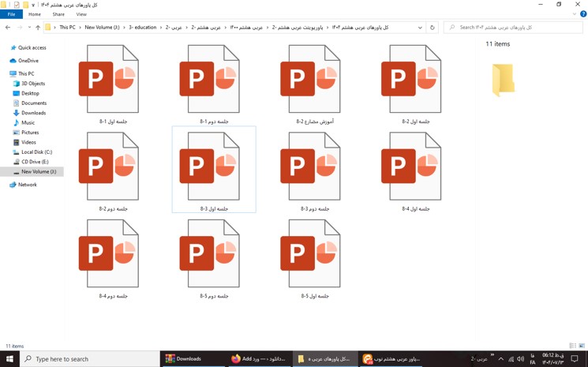Open the Share ribbon tab
Viewport: 588px width, 367px height.
58,14
